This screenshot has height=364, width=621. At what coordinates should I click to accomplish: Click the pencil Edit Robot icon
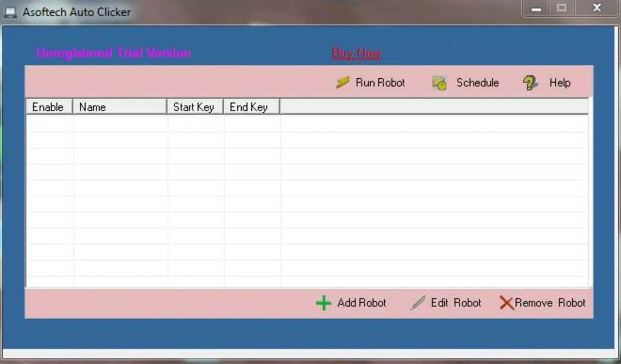tap(417, 303)
